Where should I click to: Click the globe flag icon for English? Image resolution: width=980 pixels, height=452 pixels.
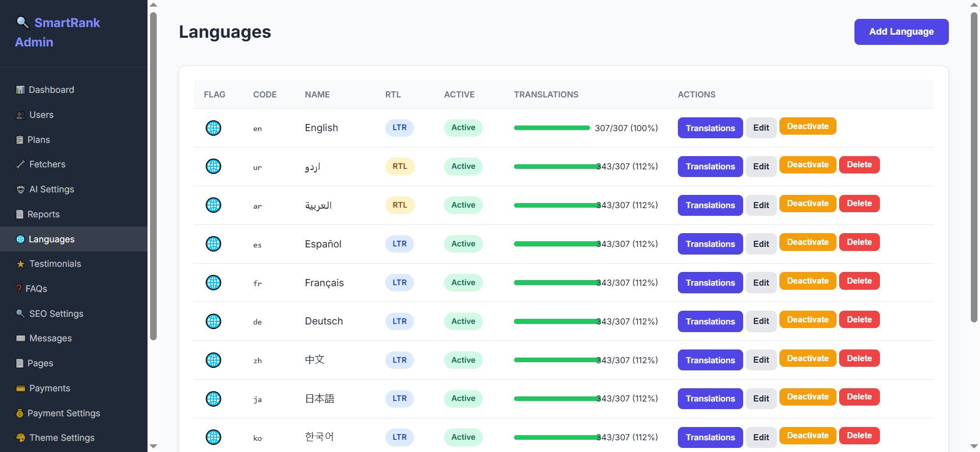(213, 128)
